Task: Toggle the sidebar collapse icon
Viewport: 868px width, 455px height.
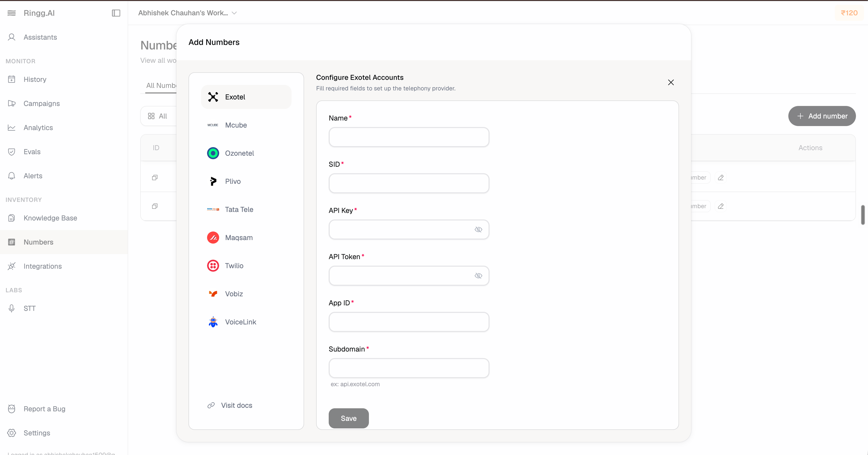Action: tap(116, 13)
